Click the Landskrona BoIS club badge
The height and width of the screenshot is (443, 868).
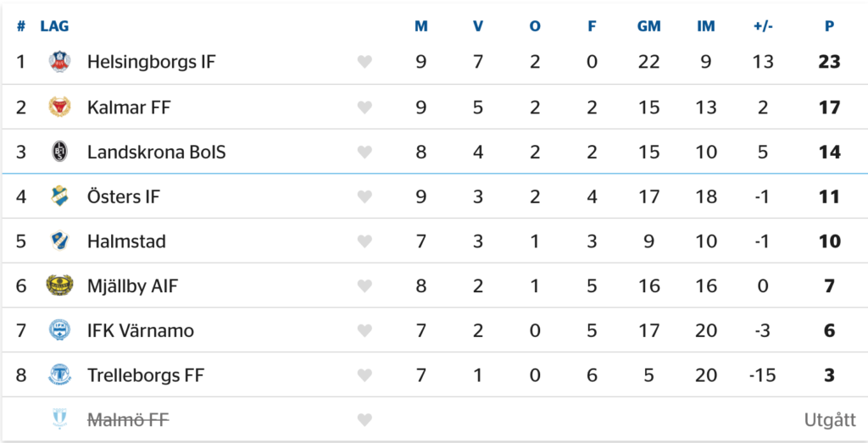pos(58,152)
